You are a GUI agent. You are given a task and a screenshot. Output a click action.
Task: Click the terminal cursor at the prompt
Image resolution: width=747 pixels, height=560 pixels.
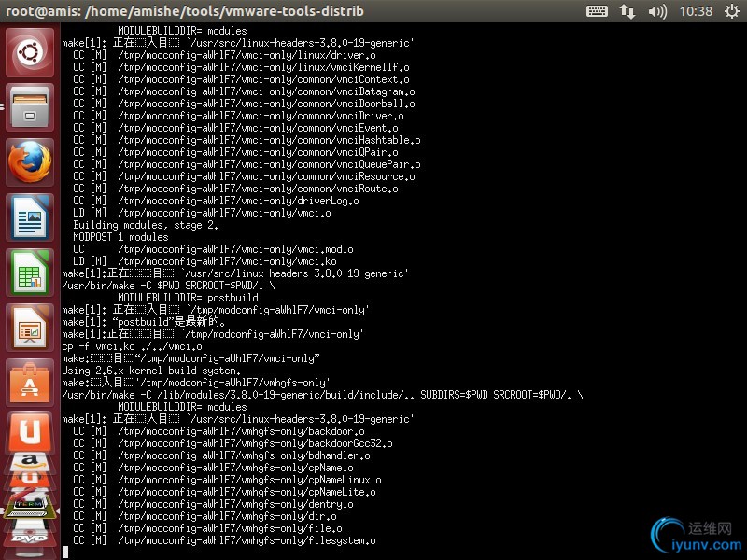click(65, 553)
